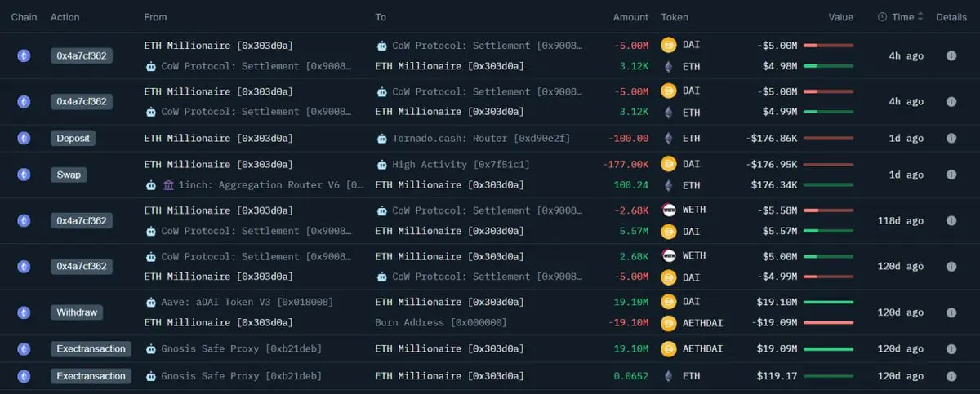980x394 pixels.
Task: Open Burn Address [0x000000] link
Action: point(441,322)
